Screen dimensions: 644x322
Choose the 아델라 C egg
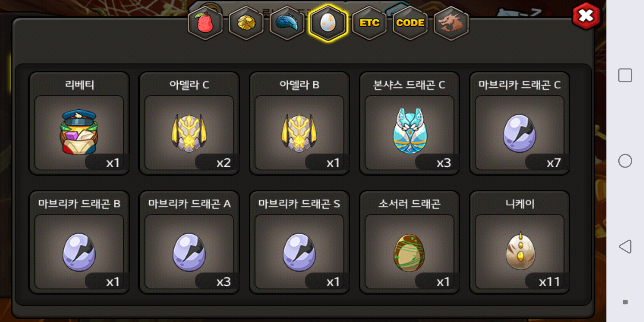[189, 123]
